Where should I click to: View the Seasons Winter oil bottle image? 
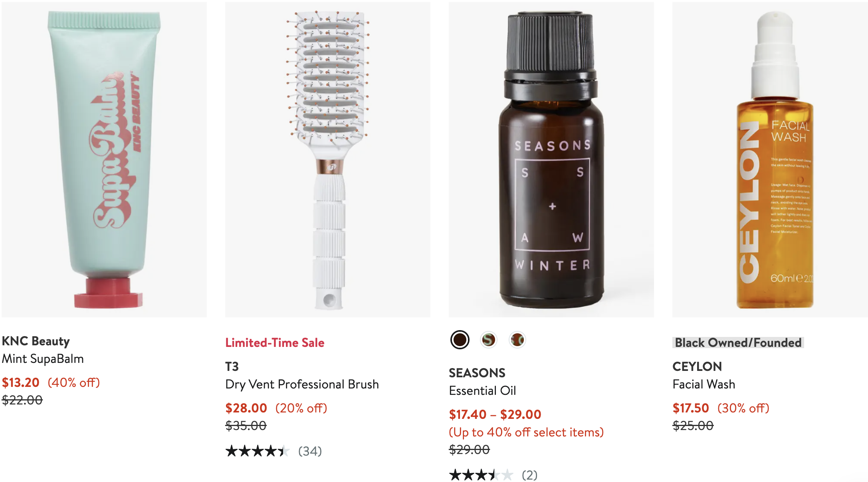click(x=551, y=159)
